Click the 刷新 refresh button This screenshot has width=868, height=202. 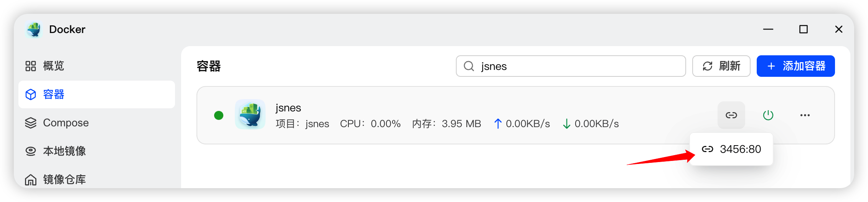(721, 66)
